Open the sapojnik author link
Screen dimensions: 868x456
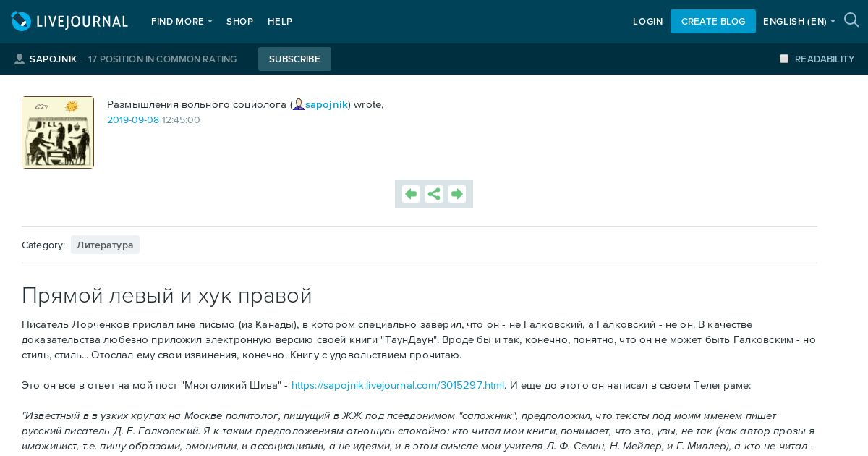click(326, 105)
